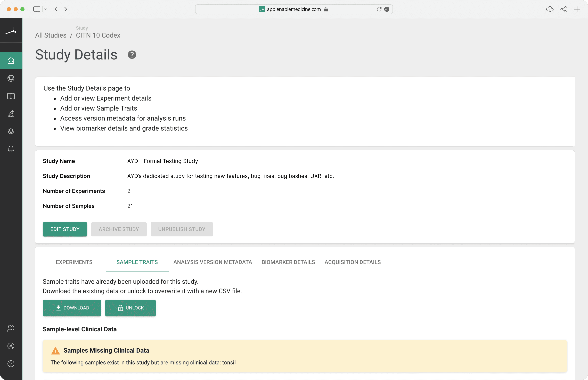
Task: Go forward with browser forward arrow
Action: [66, 9]
